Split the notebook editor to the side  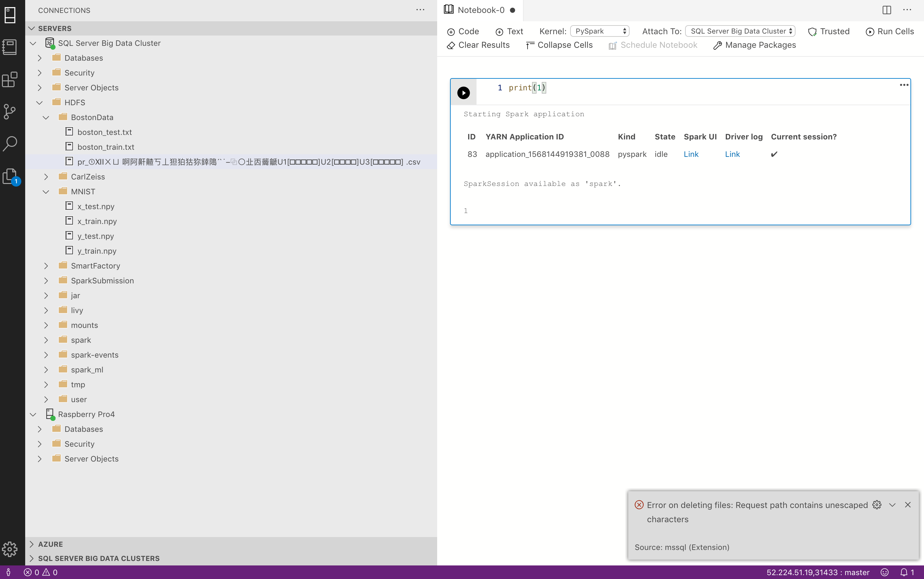tap(887, 10)
